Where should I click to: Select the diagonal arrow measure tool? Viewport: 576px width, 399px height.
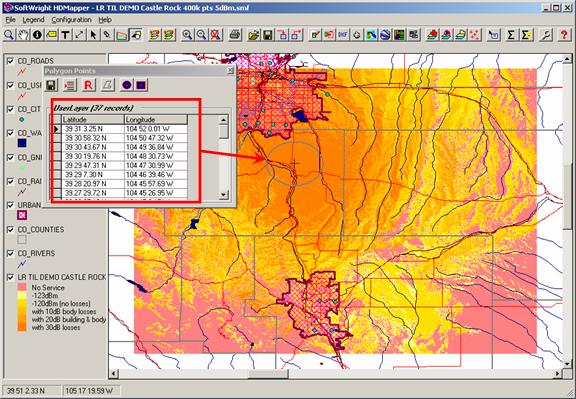(x=79, y=35)
